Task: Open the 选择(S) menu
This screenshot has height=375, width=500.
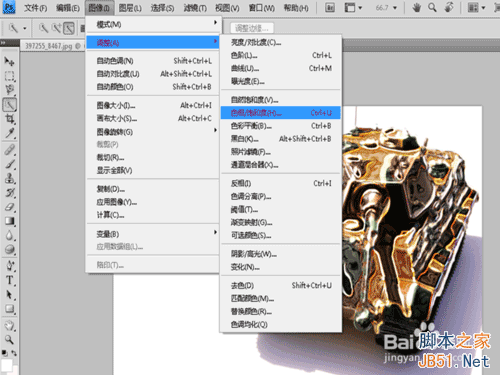Action: tap(162, 8)
